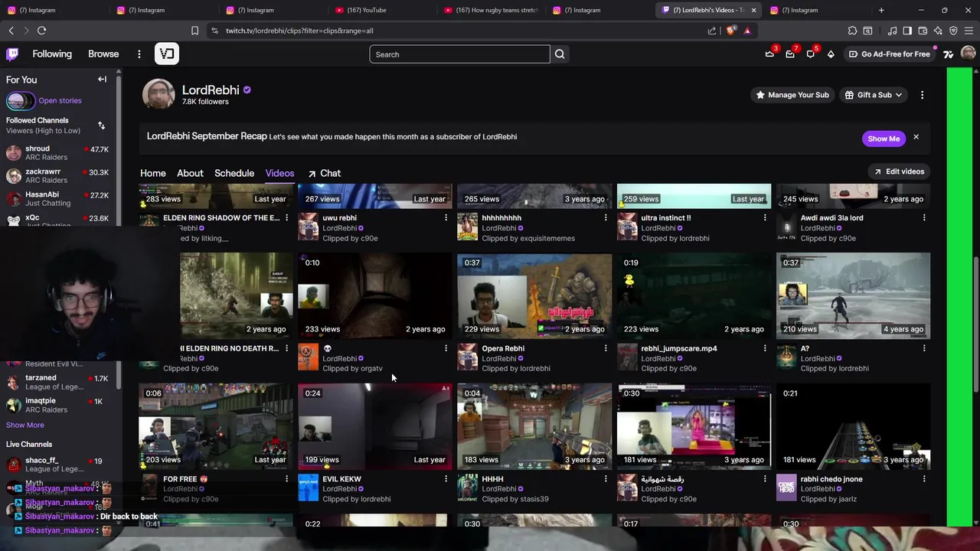Open HasanAbi channel in sidebar

(x=57, y=199)
